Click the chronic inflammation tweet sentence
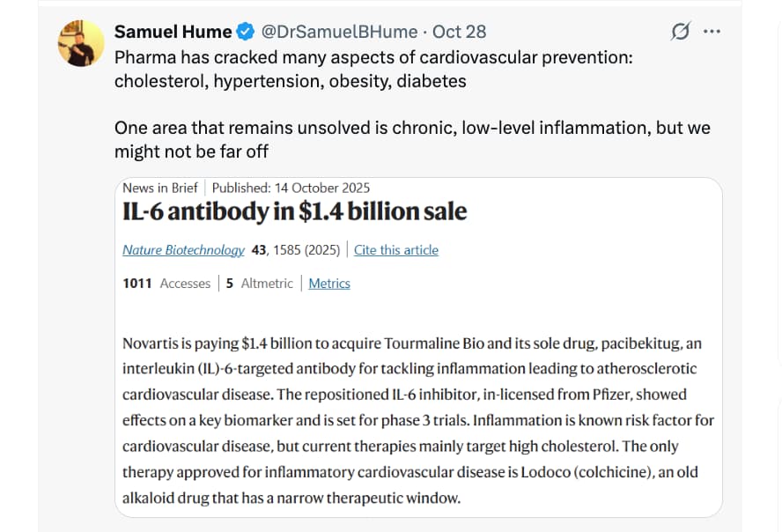 [411, 139]
